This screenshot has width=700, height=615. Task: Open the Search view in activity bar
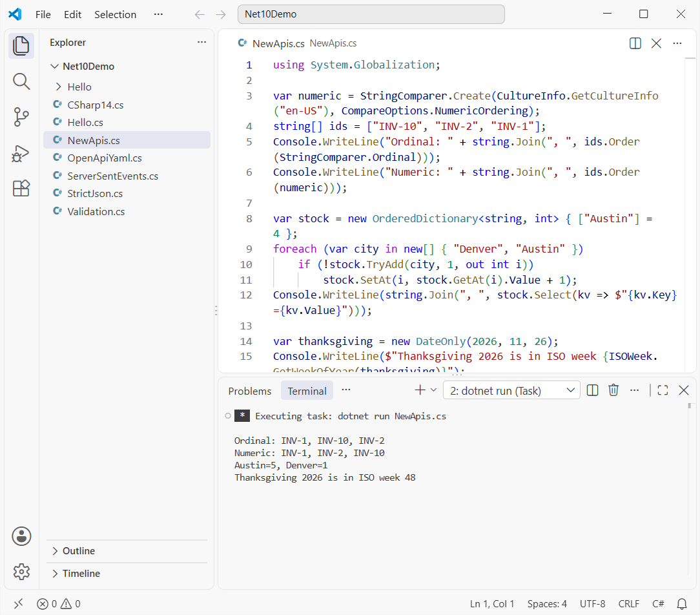tap(21, 82)
